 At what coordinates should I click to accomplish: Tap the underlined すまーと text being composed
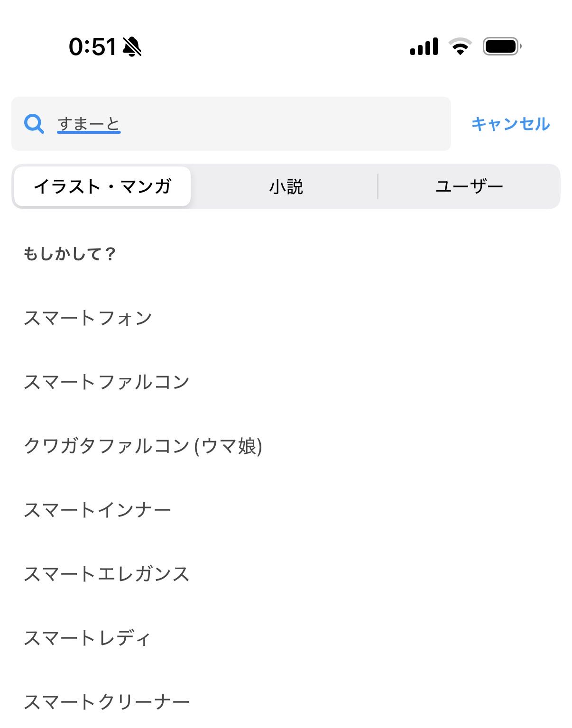89,124
